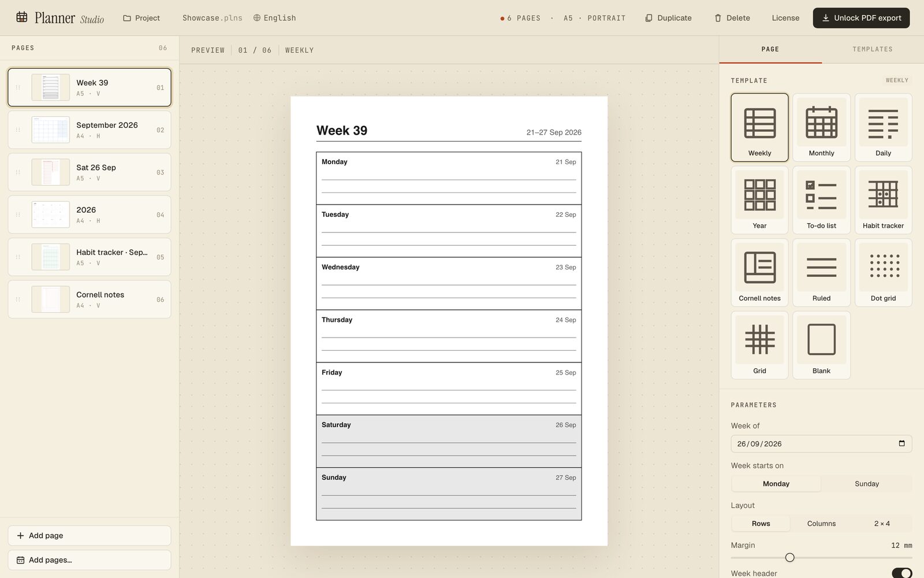Select the Habit tracker page in list

pyautogui.click(x=90, y=257)
